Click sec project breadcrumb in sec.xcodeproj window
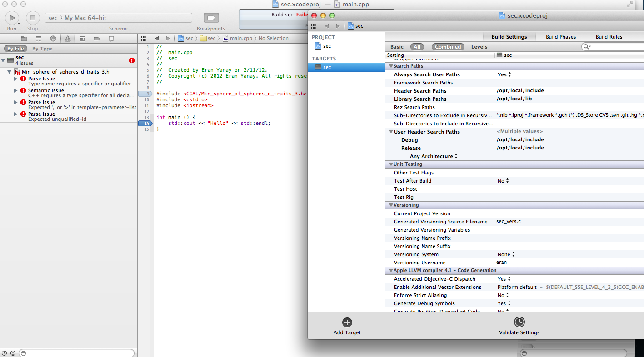Screen dimensions: 644x357 (355, 26)
